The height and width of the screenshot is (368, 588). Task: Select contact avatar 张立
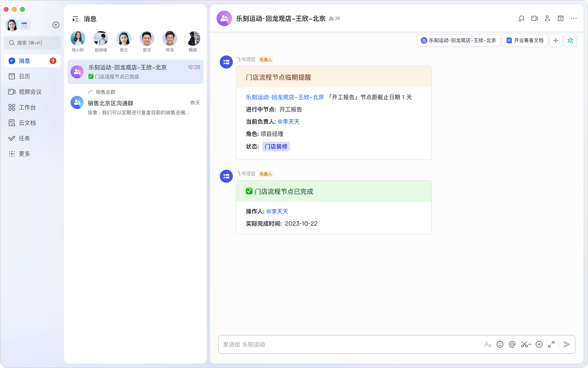pyautogui.click(x=124, y=38)
